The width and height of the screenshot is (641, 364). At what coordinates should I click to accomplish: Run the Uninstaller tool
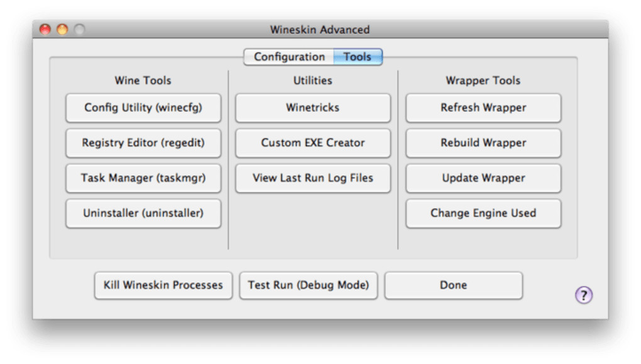click(x=143, y=213)
